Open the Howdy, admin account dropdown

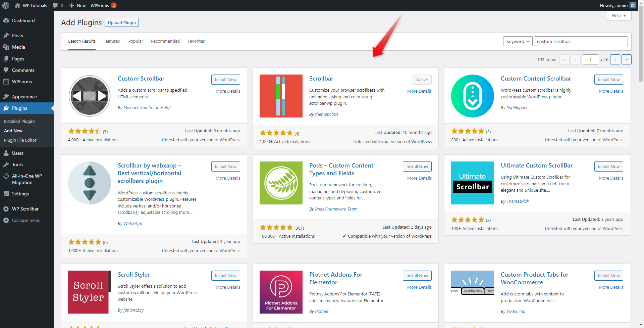click(614, 5)
